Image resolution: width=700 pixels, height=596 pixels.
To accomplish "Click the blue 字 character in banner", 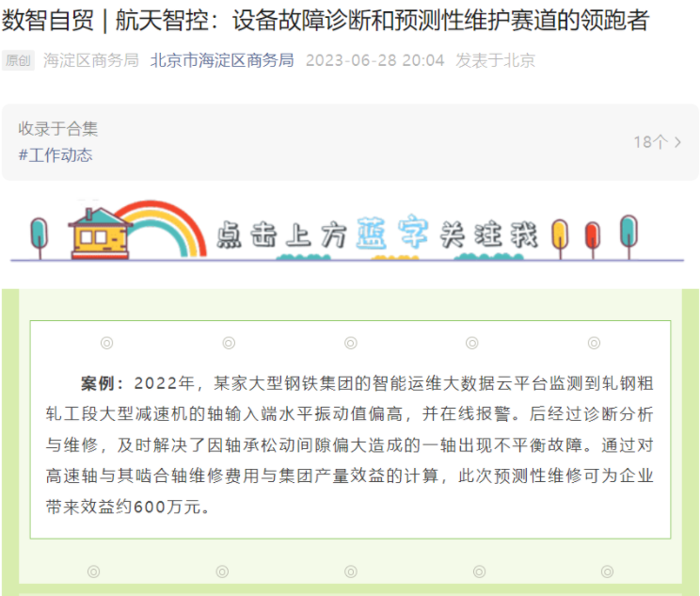I will (x=413, y=231).
